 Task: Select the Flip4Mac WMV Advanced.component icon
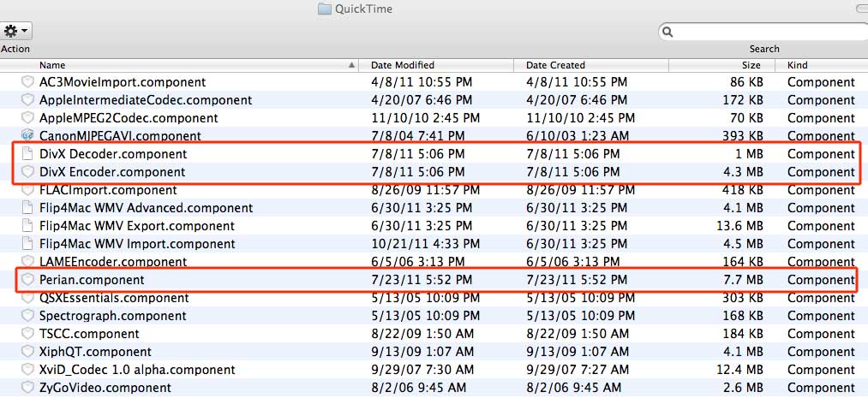[27, 208]
